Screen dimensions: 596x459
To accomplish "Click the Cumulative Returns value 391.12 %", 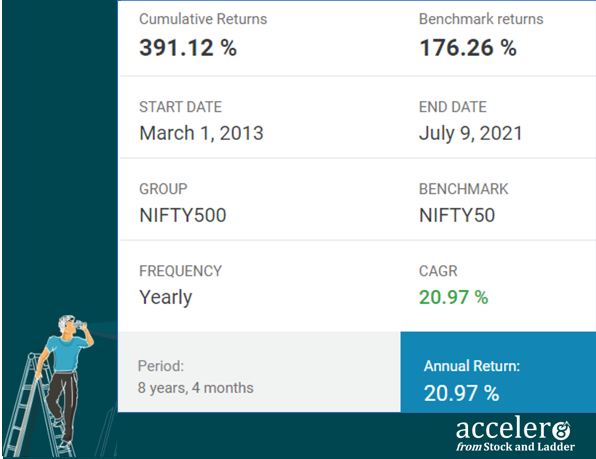I will [x=188, y=48].
